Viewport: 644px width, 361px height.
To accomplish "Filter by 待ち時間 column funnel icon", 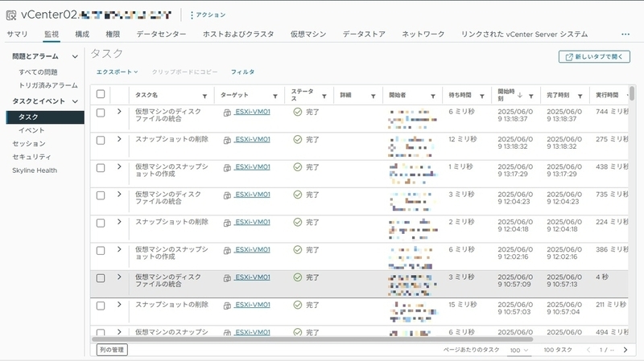I will tap(481, 96).
